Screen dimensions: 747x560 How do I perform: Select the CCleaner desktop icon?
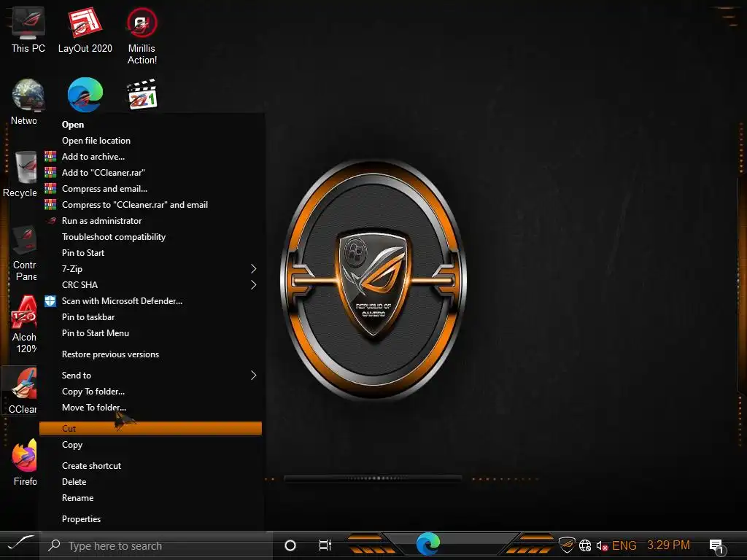tap(21, 391)
